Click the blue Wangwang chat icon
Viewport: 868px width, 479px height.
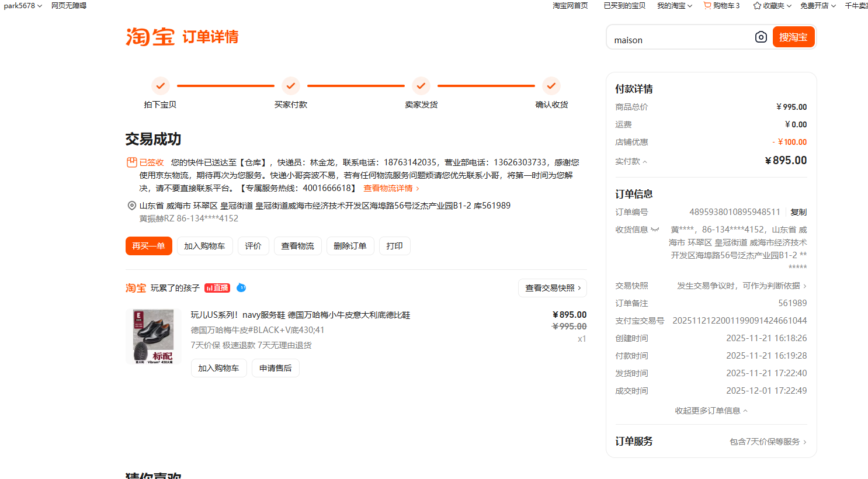[241, 288]
